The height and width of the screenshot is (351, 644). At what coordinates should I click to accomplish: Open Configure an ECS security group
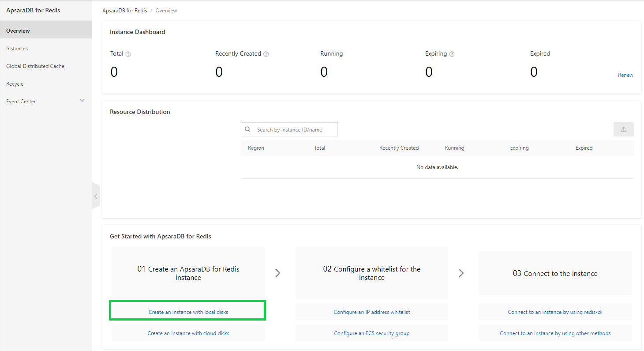pos(372,333)
